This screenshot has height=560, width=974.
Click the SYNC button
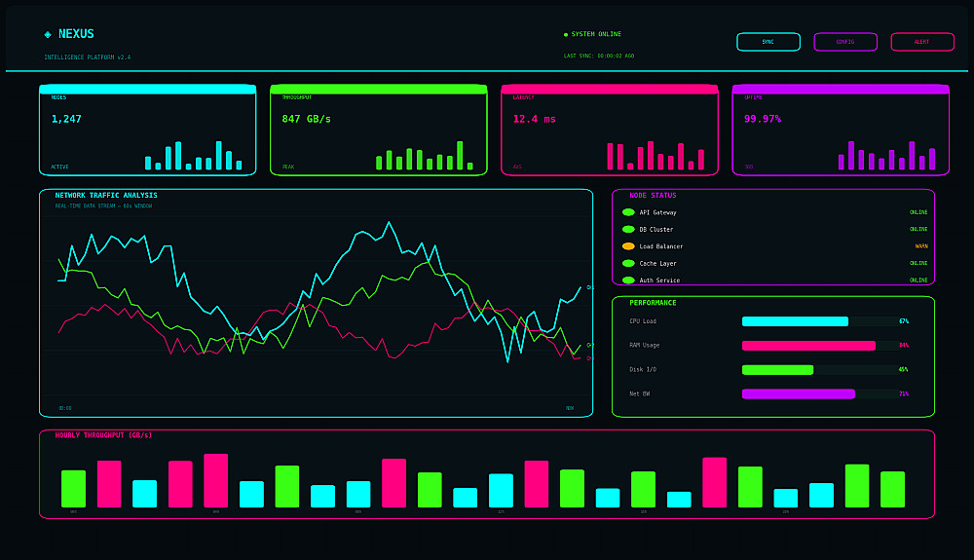[x=768, y=42]
